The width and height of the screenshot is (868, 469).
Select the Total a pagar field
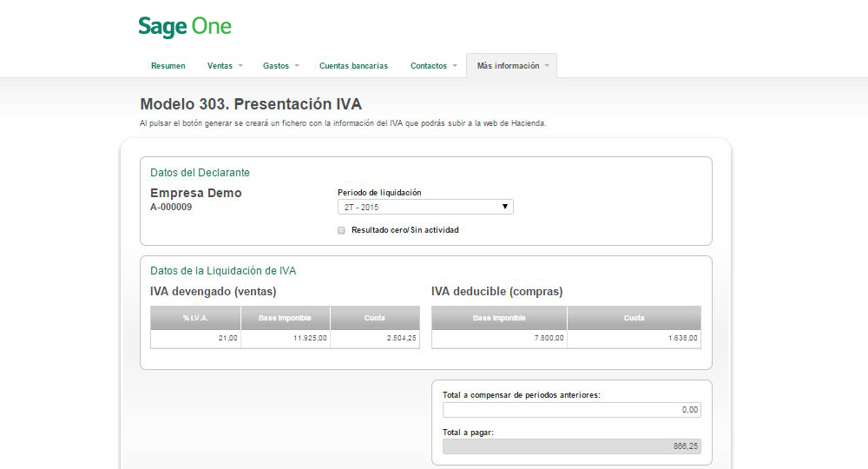[571, 446]
